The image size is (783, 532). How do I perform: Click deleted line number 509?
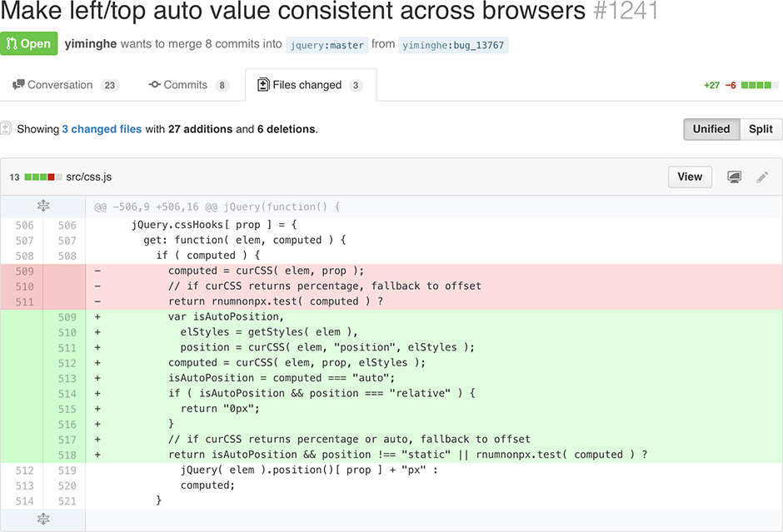[24, 271]
